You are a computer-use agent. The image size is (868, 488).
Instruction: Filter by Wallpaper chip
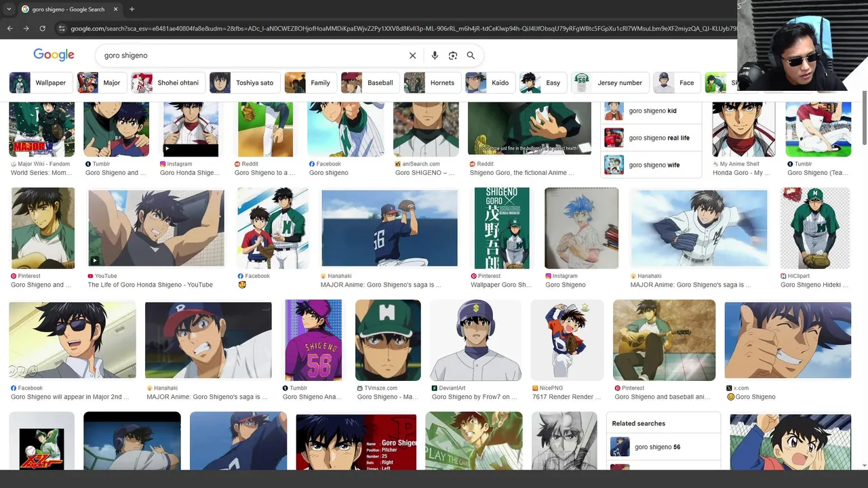point(40,83)
